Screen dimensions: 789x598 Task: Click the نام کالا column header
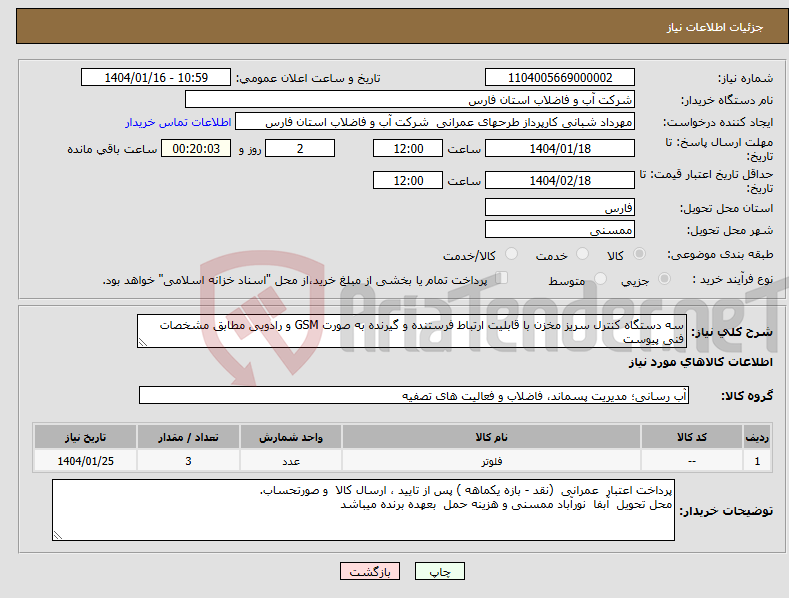click(x=491, y=437)
